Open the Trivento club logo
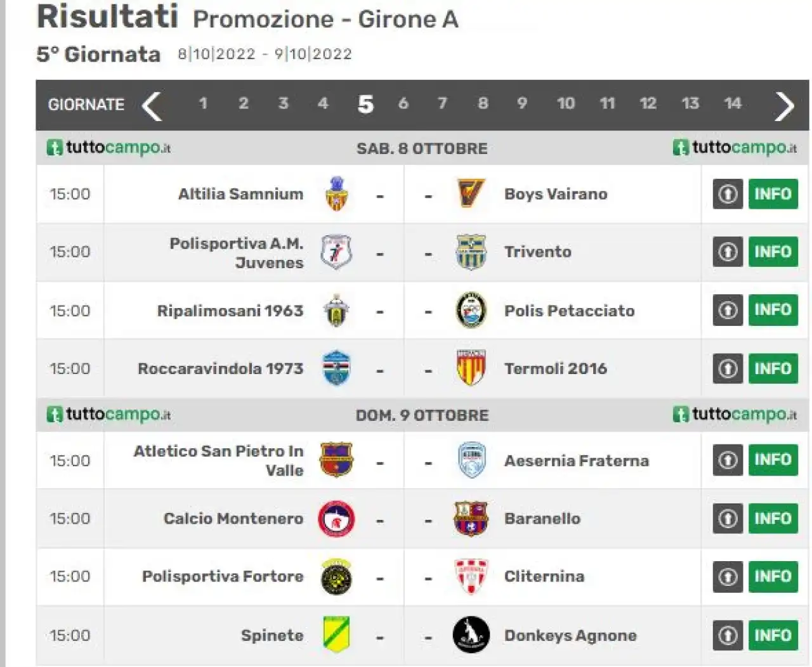 pos(471,252)
